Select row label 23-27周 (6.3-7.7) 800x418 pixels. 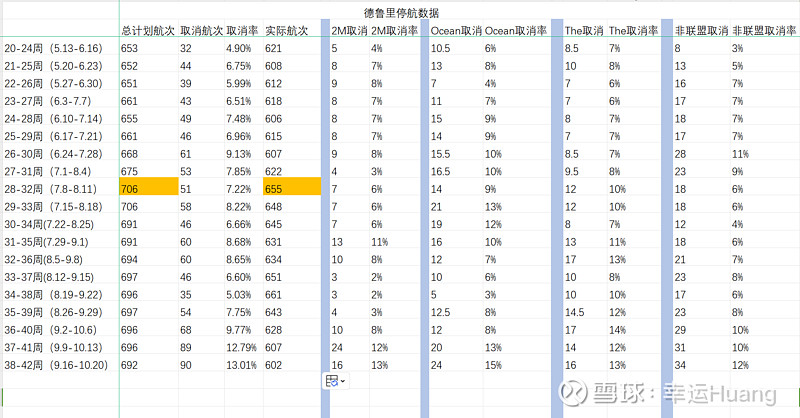(48, 101)
